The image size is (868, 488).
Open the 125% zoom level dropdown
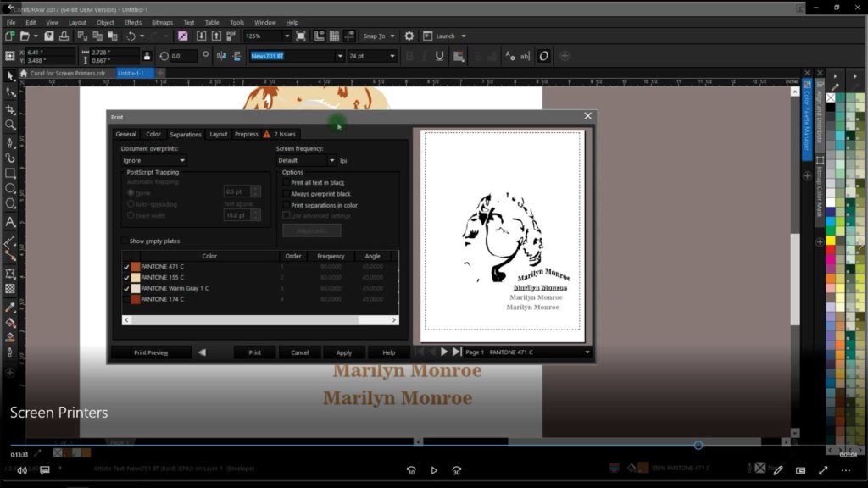(287, 36)
